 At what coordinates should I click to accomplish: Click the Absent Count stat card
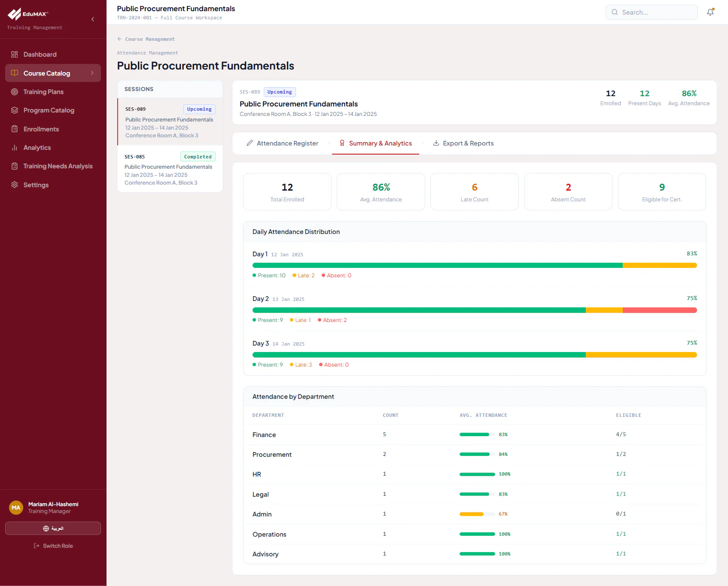[x=568, y=191]
